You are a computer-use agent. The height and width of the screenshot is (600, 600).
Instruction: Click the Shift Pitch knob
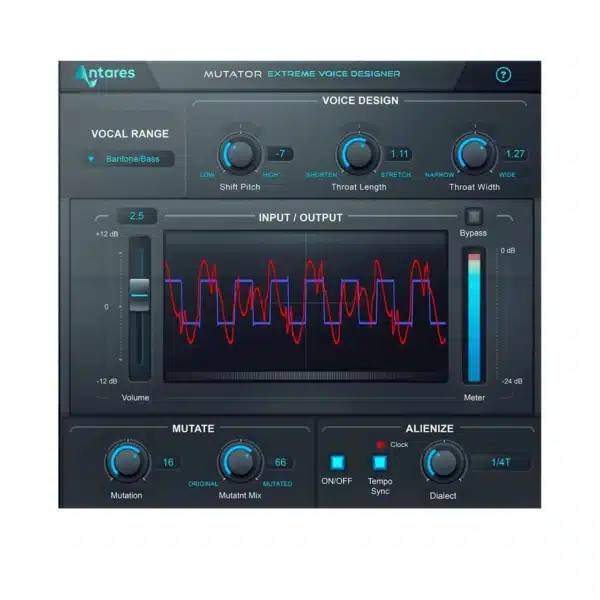point(240,154)
